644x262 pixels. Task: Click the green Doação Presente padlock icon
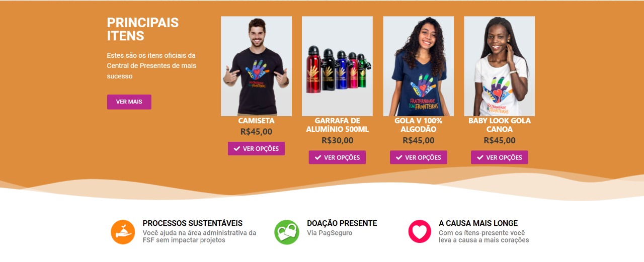coord(287,232)
